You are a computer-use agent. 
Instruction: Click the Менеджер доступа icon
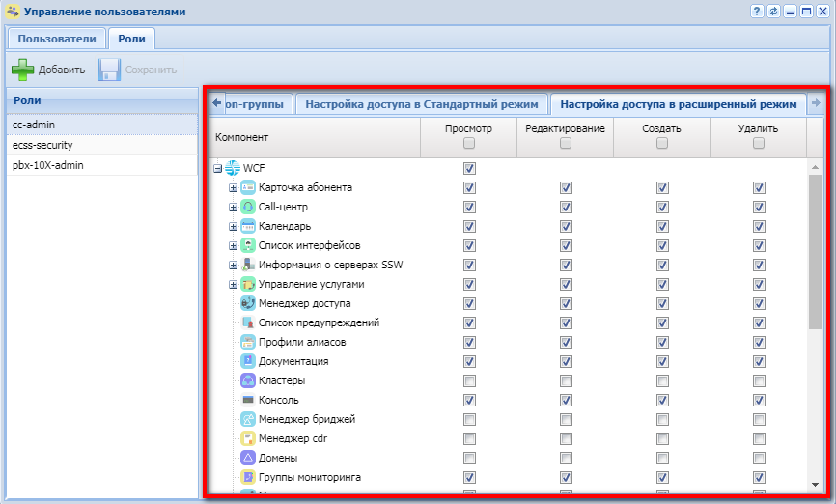click(248, 303)
